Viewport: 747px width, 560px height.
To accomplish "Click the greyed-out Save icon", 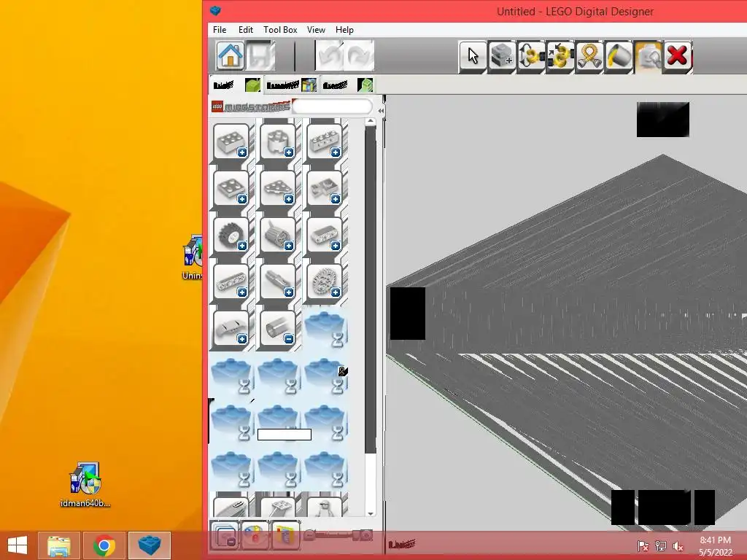I will click(x=260, y=55).
